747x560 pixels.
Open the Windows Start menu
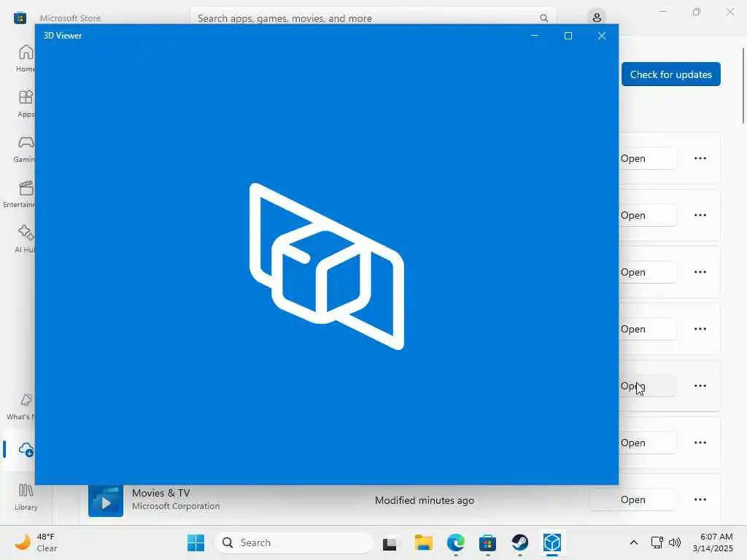(196, 542)
